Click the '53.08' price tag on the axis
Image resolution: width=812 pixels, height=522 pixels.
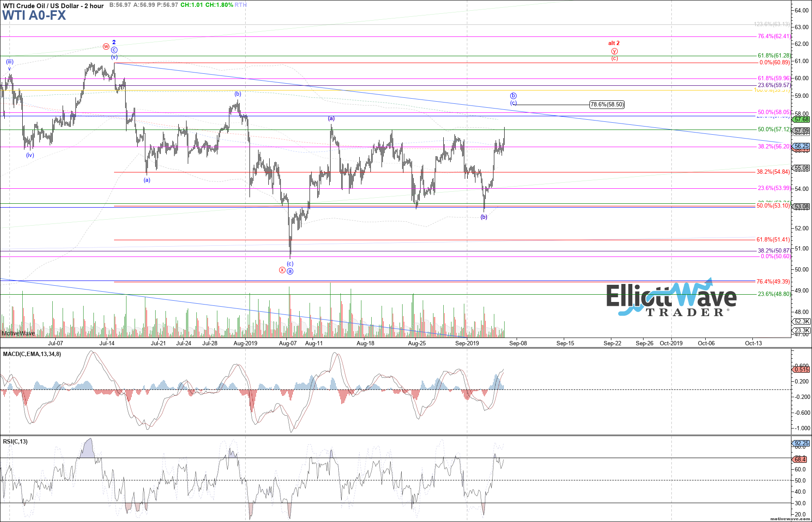point(801,206)
